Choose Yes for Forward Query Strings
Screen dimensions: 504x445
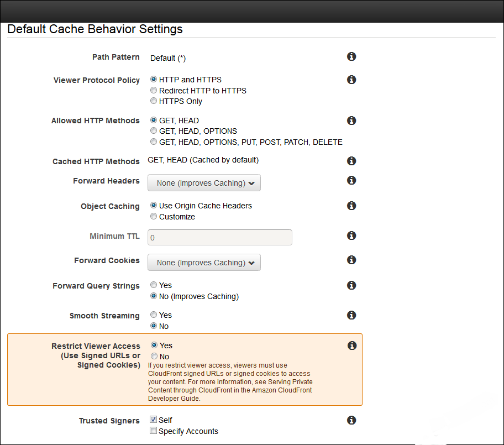154,285
